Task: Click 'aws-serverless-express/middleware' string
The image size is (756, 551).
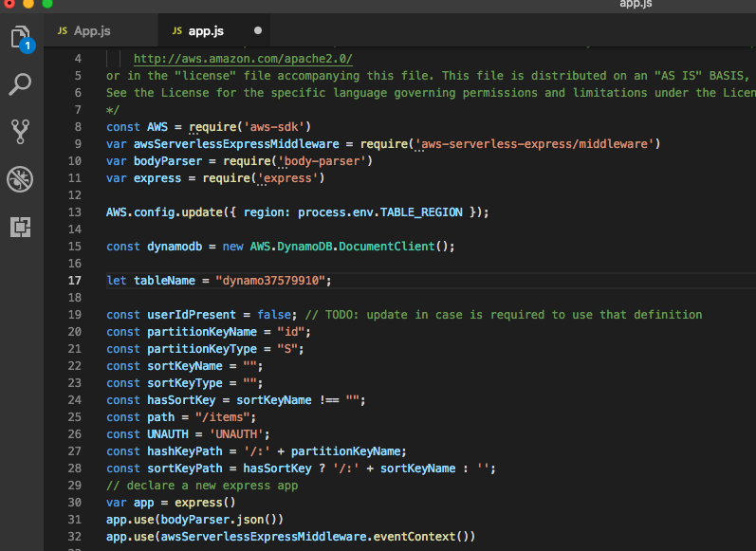Action: pyautogui.click(x=534, y=144)
